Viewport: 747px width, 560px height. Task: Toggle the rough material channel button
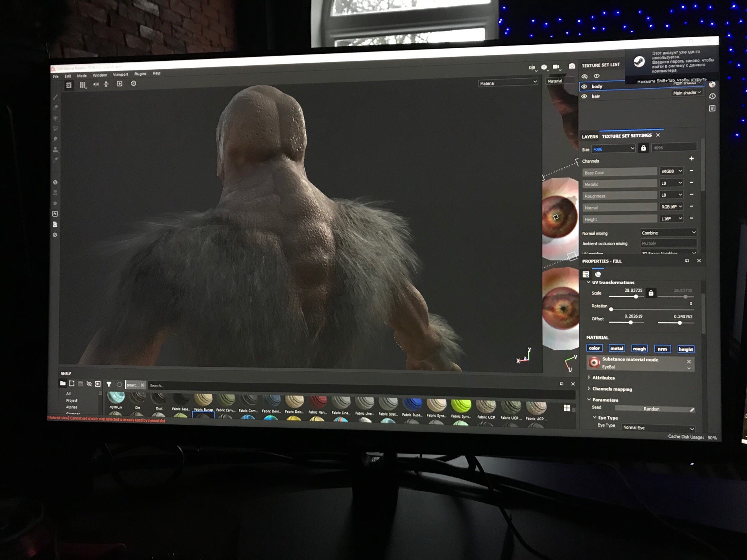(x=639, y=349)
